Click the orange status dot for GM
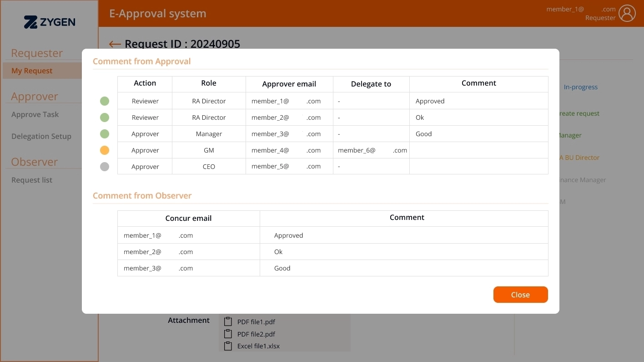The height and width of the screenshot is (362, 644). pos(105,150)
